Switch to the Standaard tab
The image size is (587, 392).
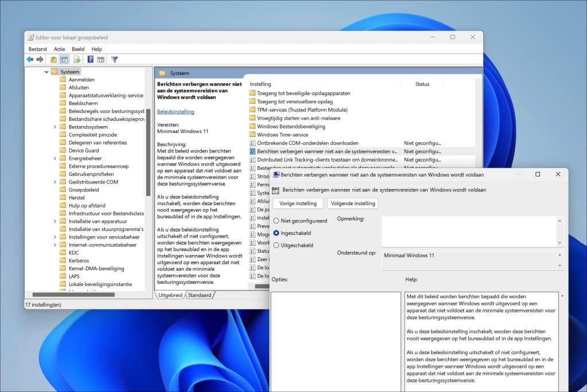click(x=199, y=295)
